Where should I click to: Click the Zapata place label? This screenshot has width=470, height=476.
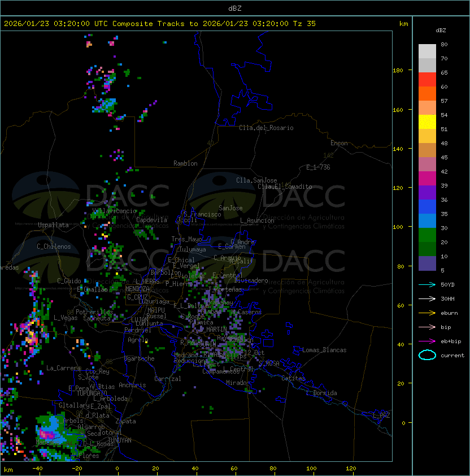click(x=125, y=421)
